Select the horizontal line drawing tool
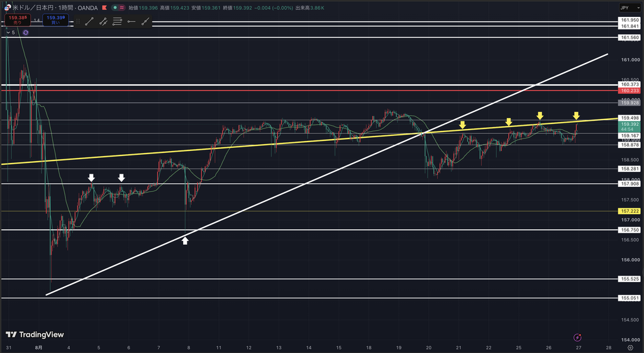 [x=131, y=21]
